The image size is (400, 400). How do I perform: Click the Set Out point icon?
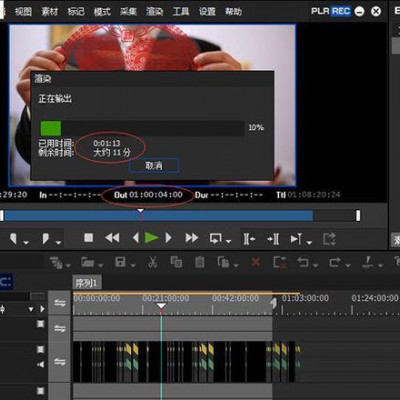(x=46, y=239)
